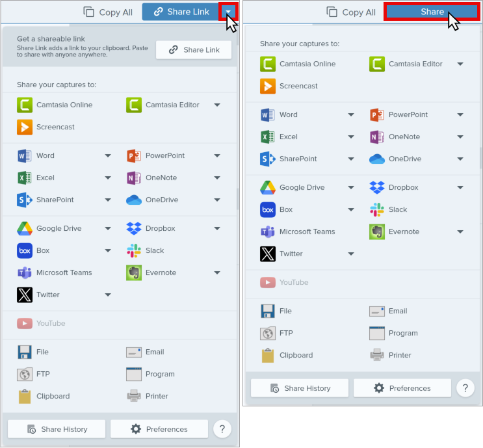Click FTP globe icon in right panel
This screenshot has width=483, height=448.
point(268,333)
